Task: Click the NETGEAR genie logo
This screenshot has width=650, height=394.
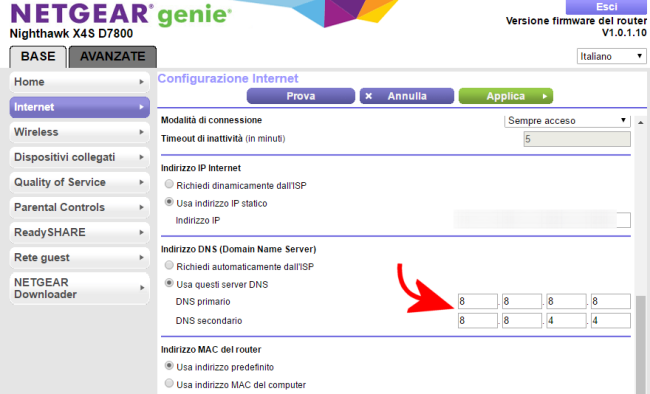Action: point(121,14)
